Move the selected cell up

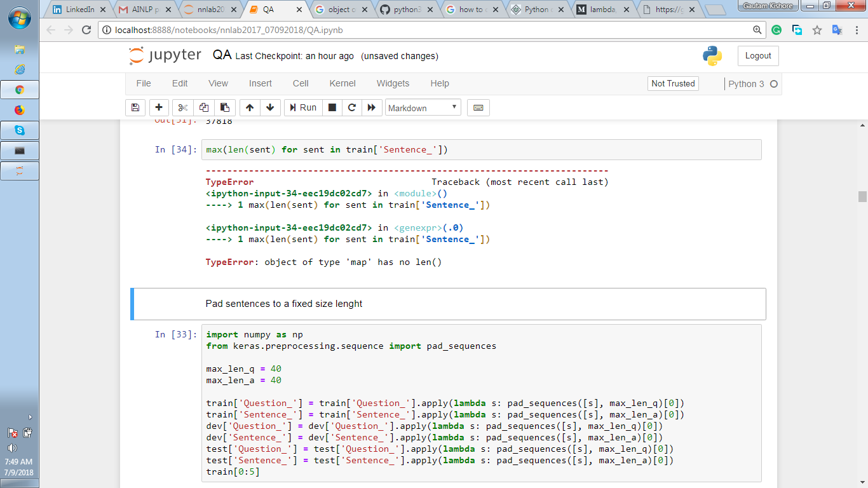point(250,107)
